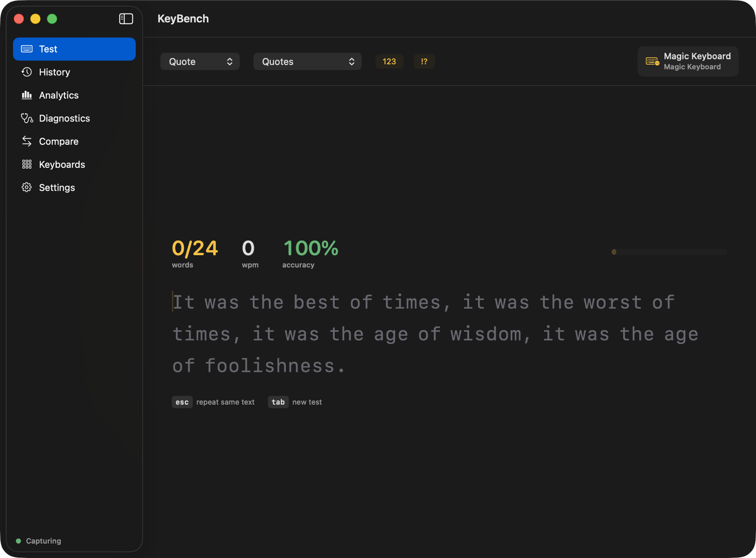Open the Quote mode dropdown
Screen dimensions: 756x558
coord(200,61)
